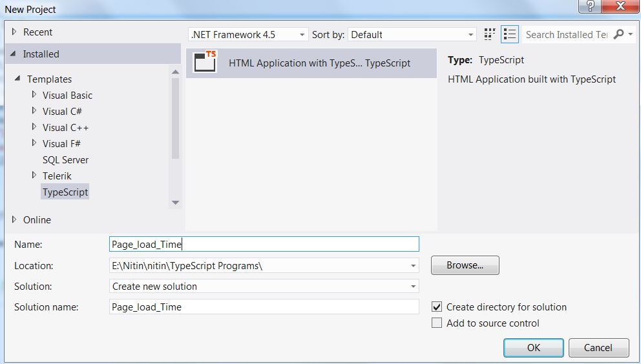This screenshot has width=641, height=364.
Task: Switch to small icons view
Action: click(x=489, y=34)
